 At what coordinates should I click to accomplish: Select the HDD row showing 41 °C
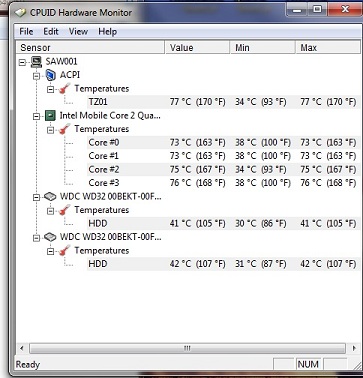[x=223, y=223]
